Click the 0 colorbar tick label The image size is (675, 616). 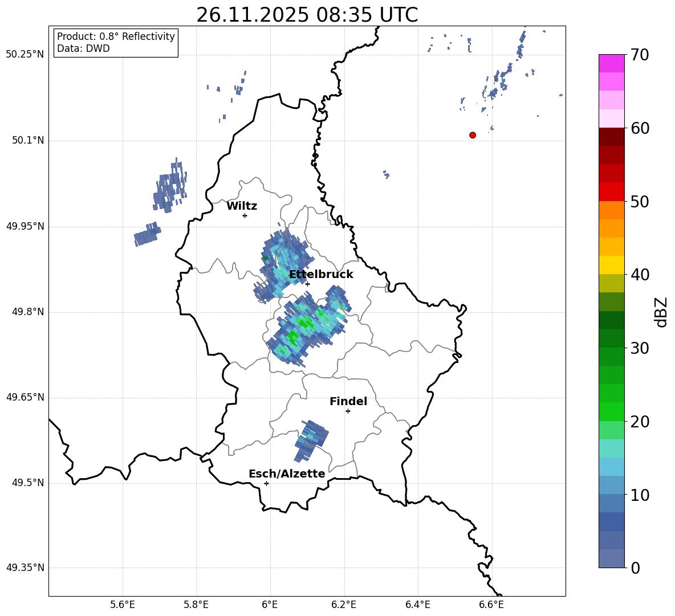(x=636, y=568)
